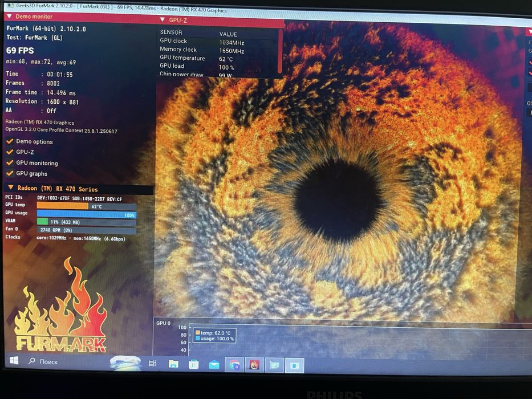Click the FurMark title bar app icon
The width and height of the screenshot is (532, 399).
[10, 6]
